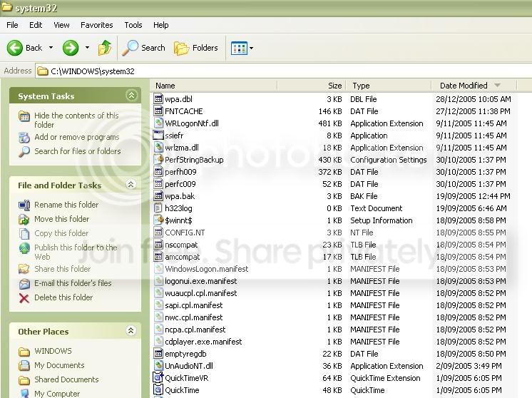Click the wuaucpl.cpl.manifest file icon
The image size is (532, 398).
[x=158, y=293]
